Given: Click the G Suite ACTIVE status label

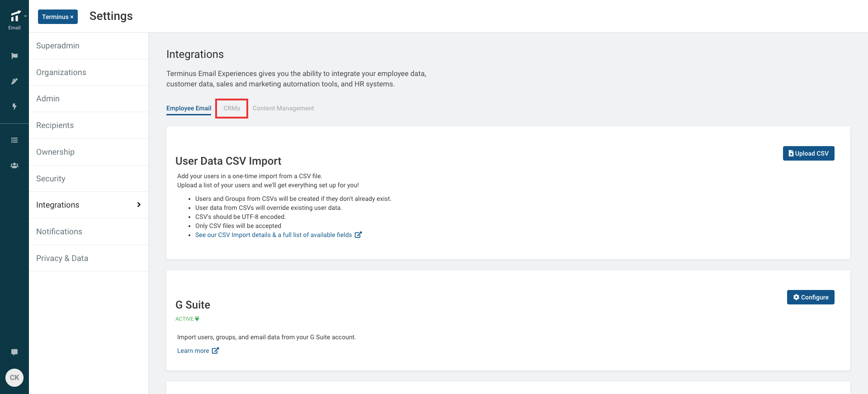Looking at the screenshot, I should point(184,319).
